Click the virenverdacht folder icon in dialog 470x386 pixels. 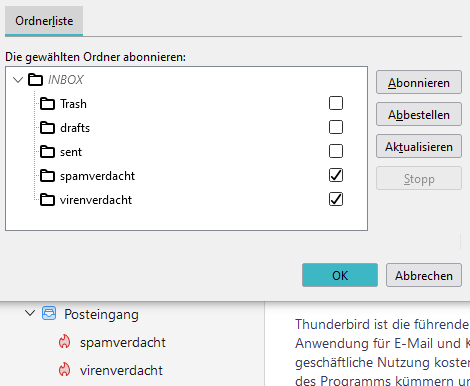point(47,200)
